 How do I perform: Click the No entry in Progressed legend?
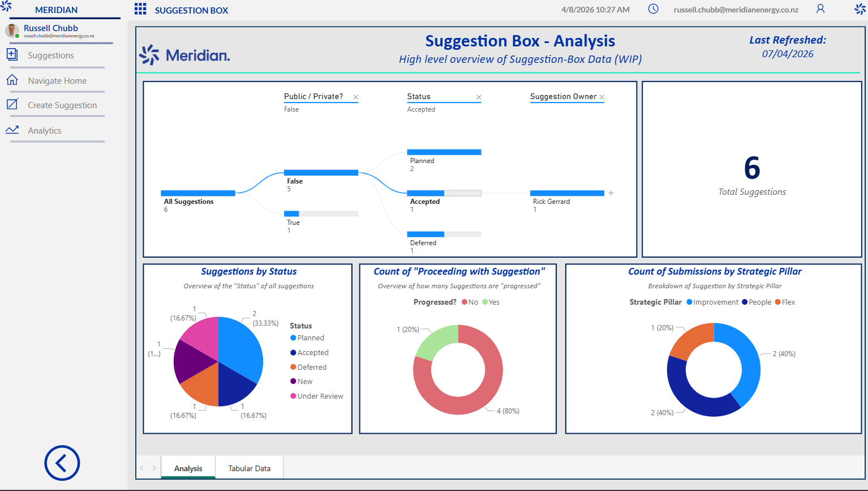(470, 302)
